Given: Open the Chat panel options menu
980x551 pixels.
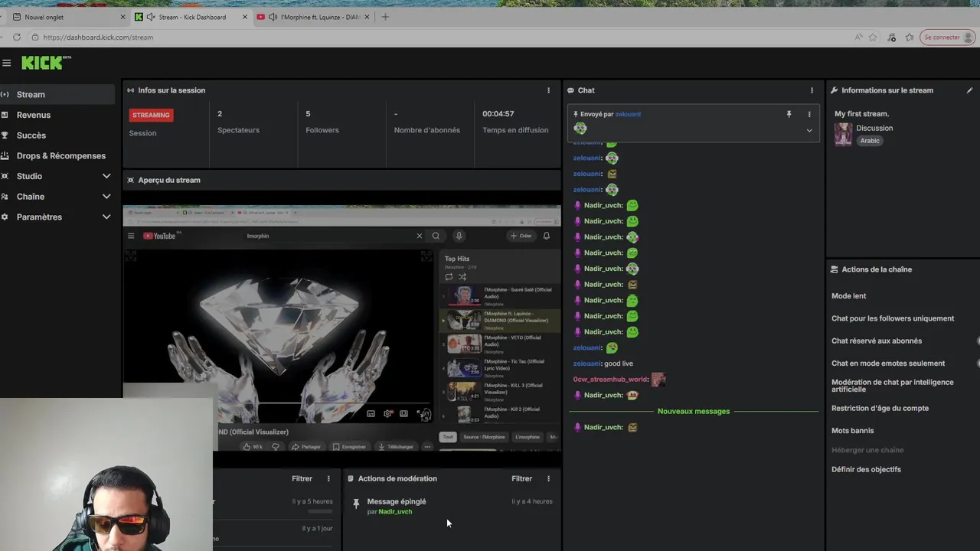Looking at the screenshot, I should point(812,90).
